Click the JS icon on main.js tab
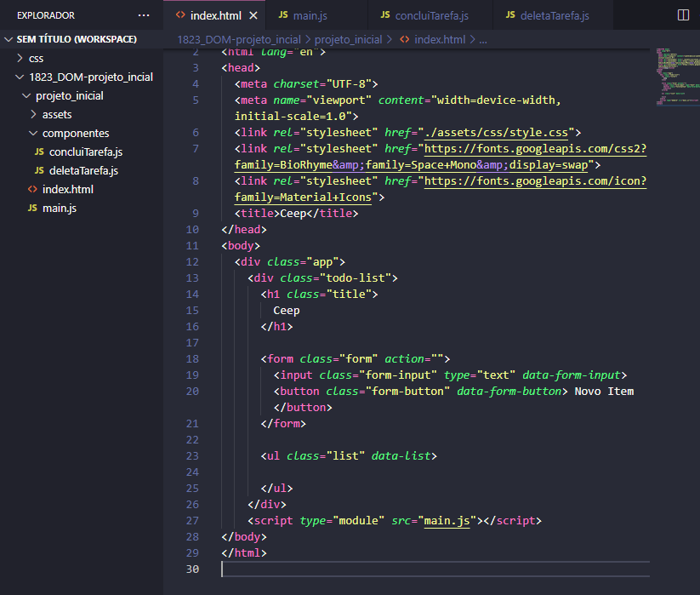The width and height of the screenshot is (700, 595). [x=283, y=15]
